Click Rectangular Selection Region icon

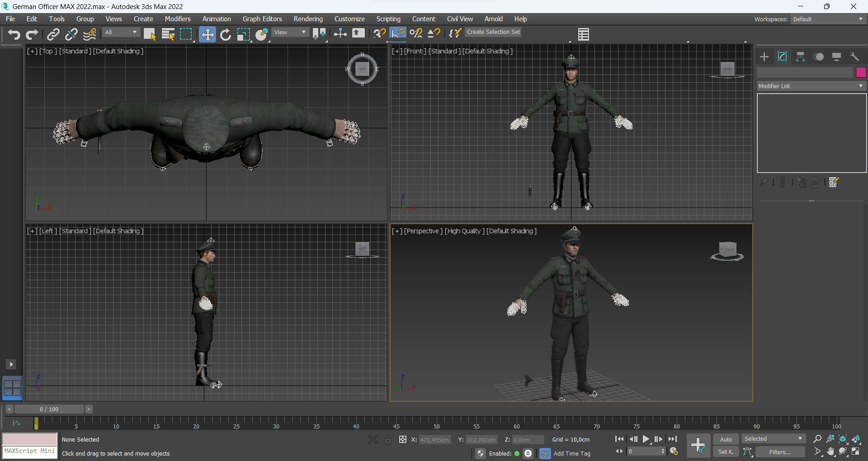(186, 34)
